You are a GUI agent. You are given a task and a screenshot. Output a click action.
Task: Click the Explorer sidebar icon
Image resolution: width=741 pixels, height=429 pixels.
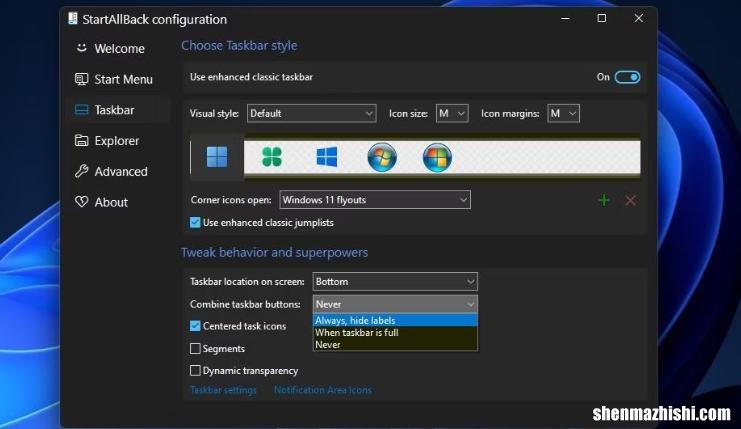pyautogui.click(x=82, y=141)
